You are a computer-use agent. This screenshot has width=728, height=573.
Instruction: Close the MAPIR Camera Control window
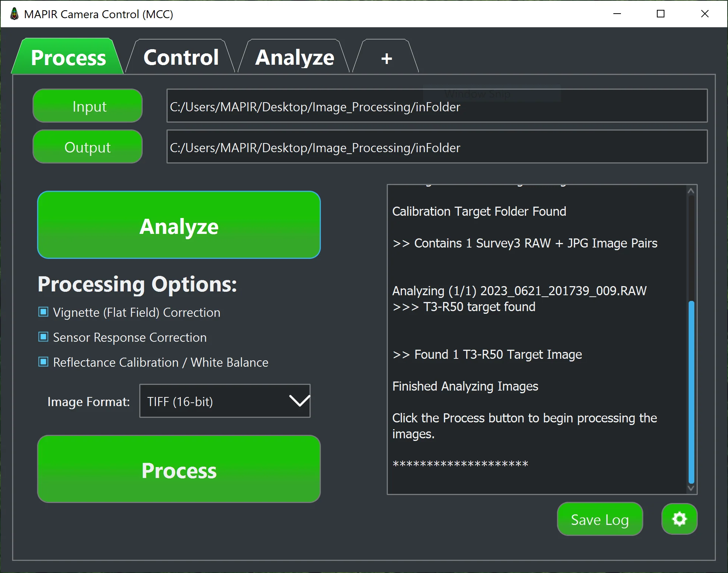click(x=705, y=14)
